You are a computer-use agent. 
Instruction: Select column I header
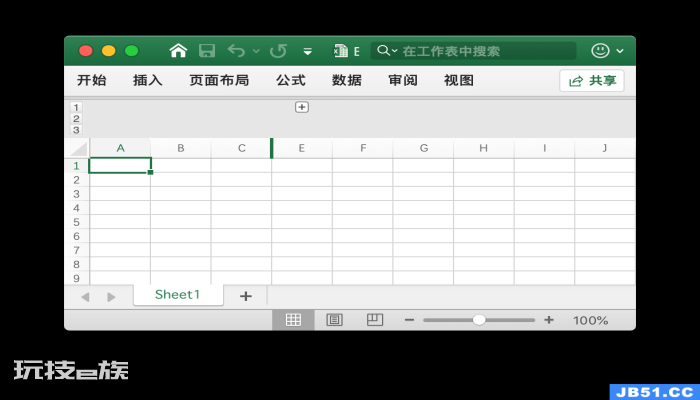[x=544, y=148]
